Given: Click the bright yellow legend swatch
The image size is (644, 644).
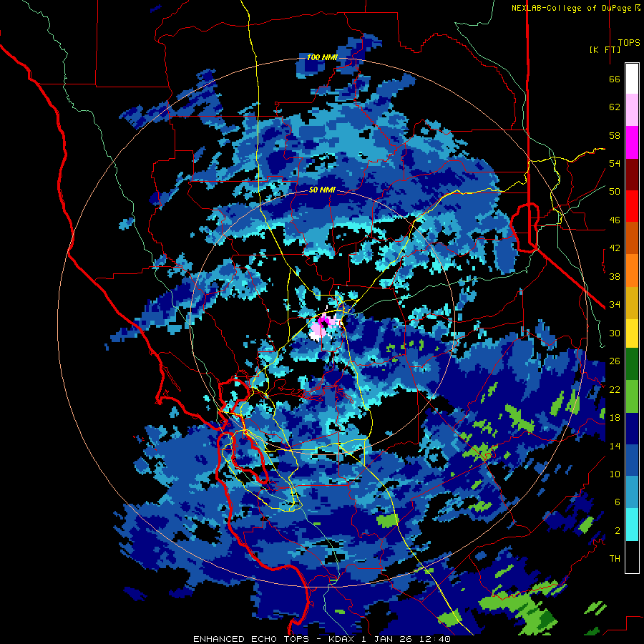Looking at the screenshot, I should pos(632,333).
